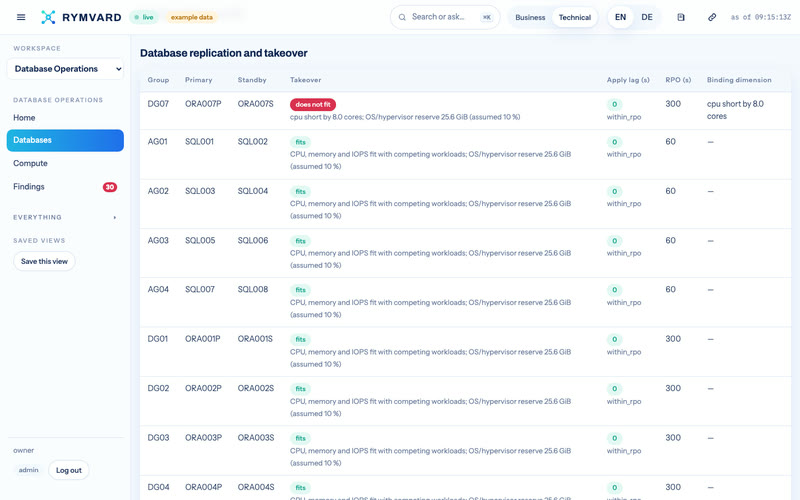Switch to the Business view
The image size is (800, 500).
click(530, 17)
